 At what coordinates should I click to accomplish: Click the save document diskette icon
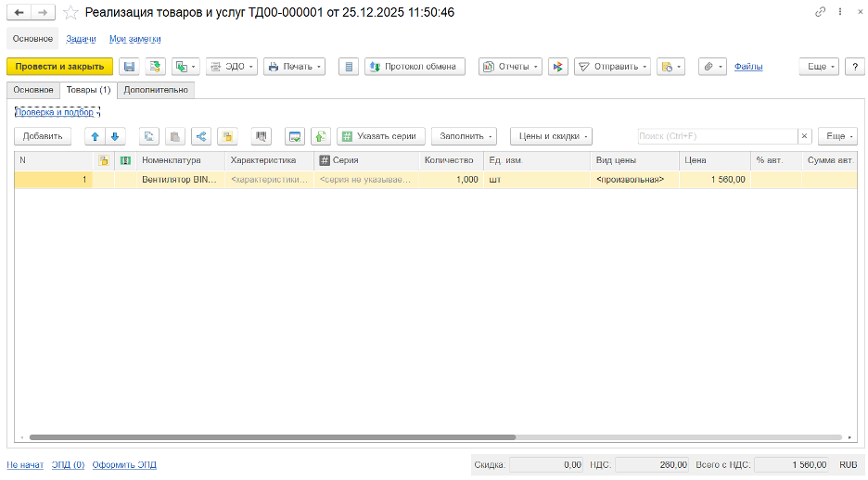[x=129, y=67]
